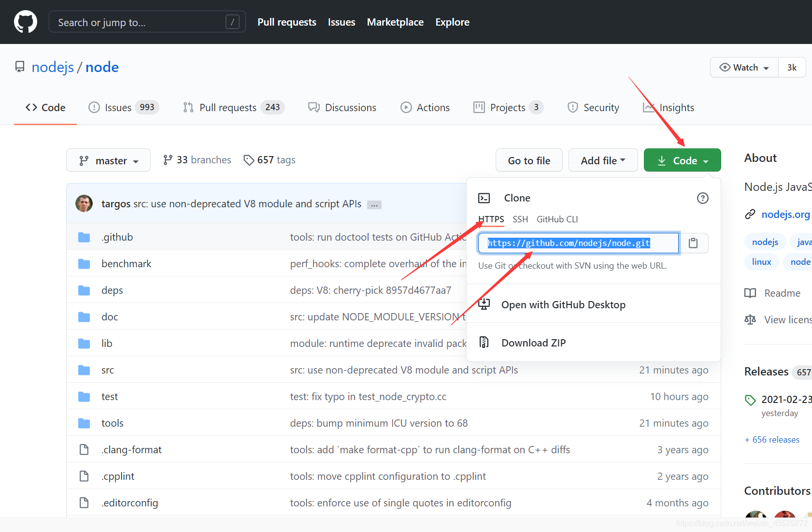Select the SSH clone option
The height and width of the screenshot is (532, 812).
520,219
